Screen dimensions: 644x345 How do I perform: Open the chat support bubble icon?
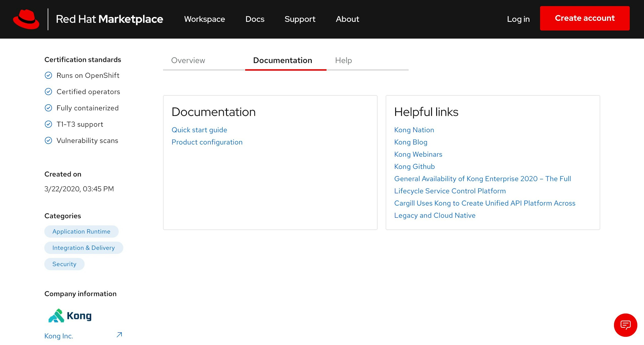[625, 325]
